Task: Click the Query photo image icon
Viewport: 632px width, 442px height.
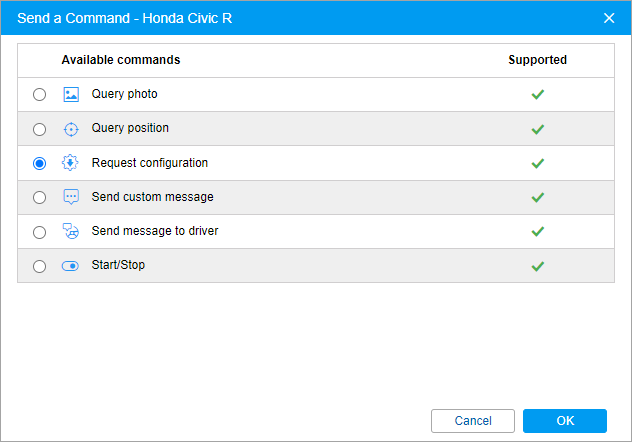Action: click(70, 95)
